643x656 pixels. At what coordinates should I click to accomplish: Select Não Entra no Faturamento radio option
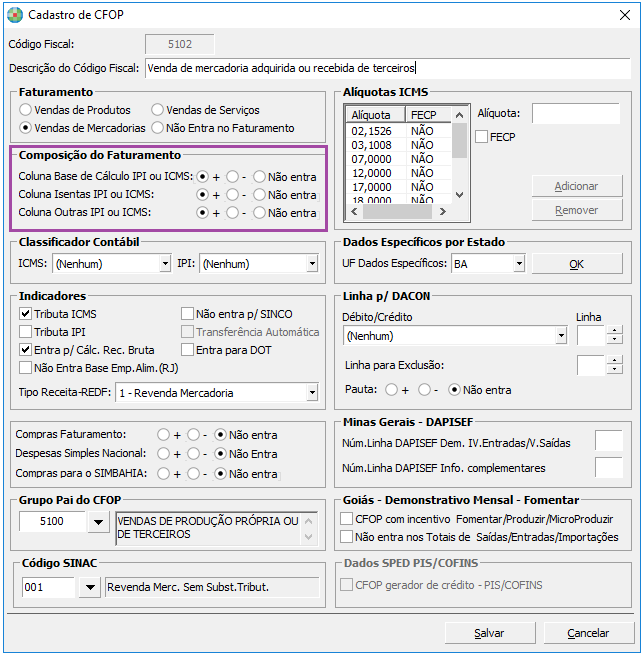coord(157,128)
